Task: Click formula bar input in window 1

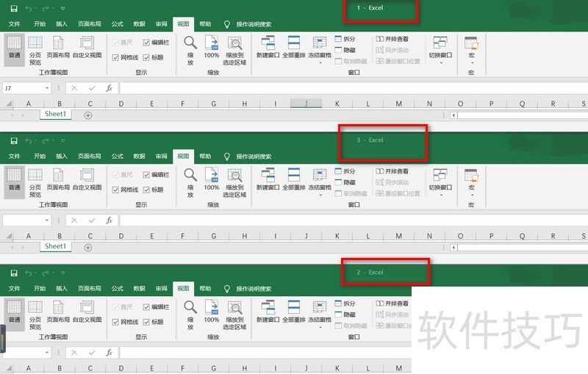Action: 354,88
